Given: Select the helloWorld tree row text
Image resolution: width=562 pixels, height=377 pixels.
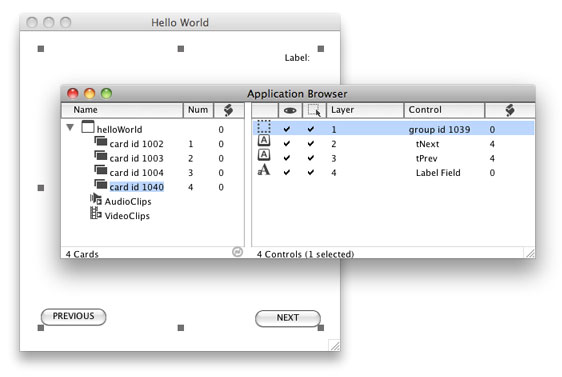Looking at the screenshot, I should click(119, 129).
